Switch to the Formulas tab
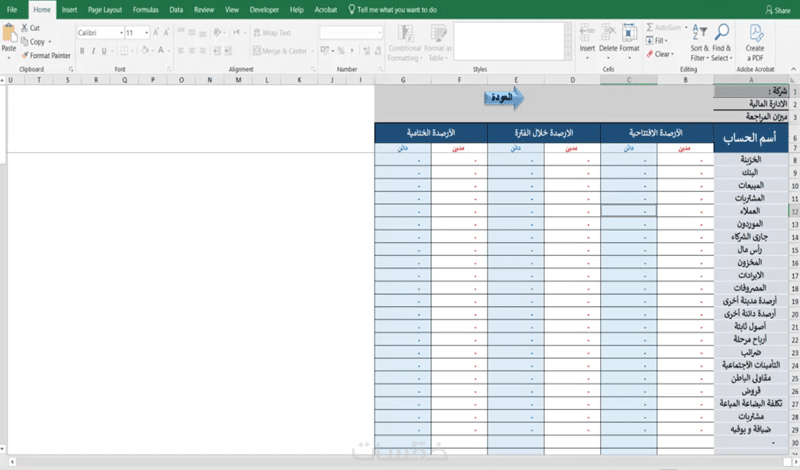The image size is (800, 470). point(145,10)
